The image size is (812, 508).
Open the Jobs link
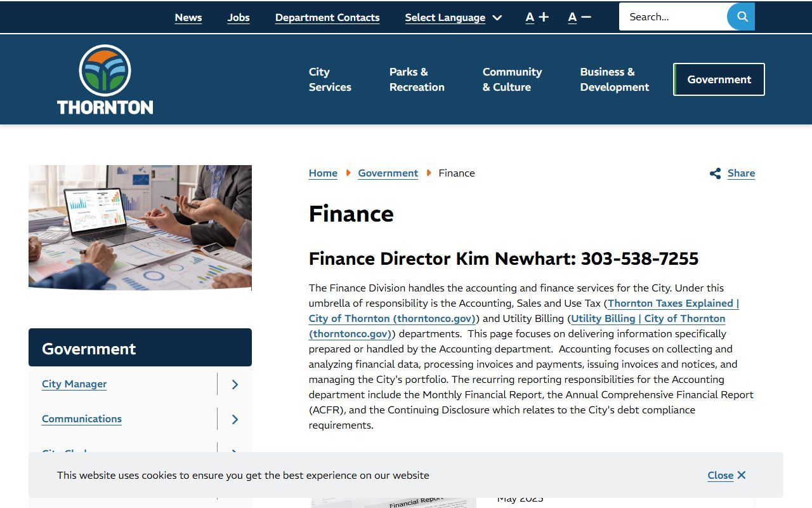click(x=239, y=18)
